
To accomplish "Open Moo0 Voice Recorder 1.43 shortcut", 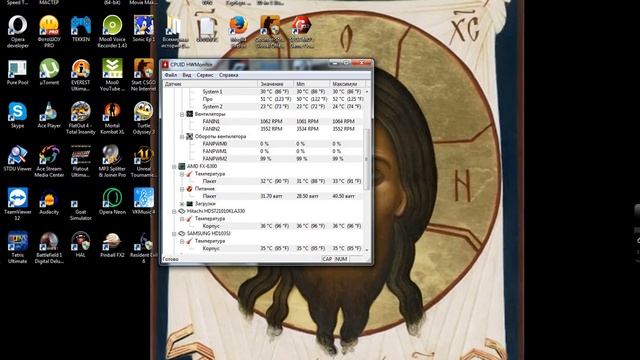I will (x=112, y=31).
